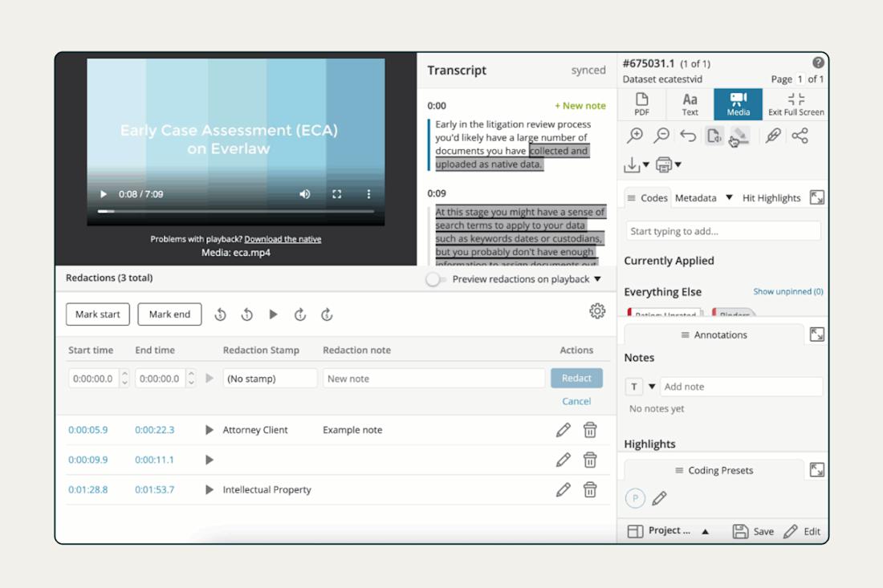Open the Download the native link
The height and width of the screenshot is (588, 883).
point(283,239)
